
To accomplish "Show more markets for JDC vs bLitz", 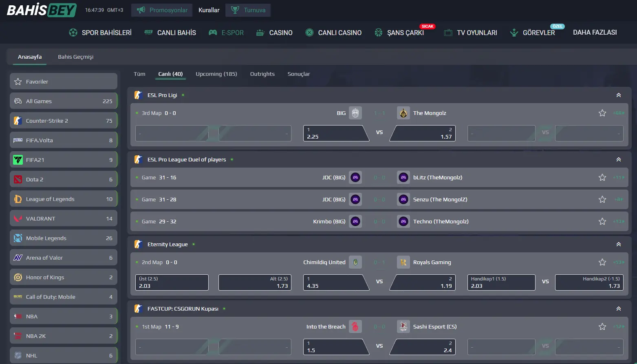I will click(619, 177).
